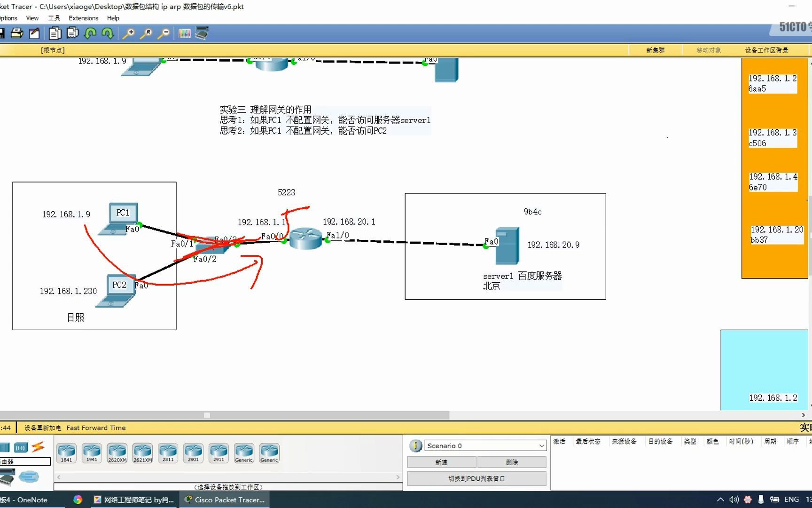This screenshot has height=508, width=812.
Task: Open the 工具 menu
Action: 54,18
